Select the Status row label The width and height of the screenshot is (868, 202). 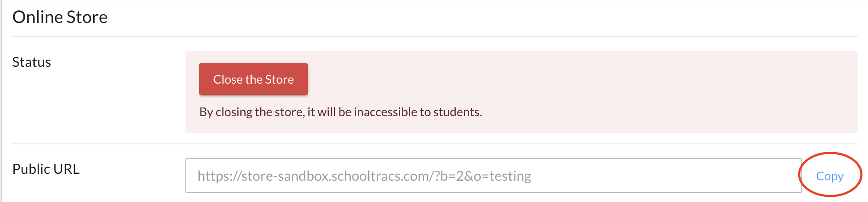(32, 62)
